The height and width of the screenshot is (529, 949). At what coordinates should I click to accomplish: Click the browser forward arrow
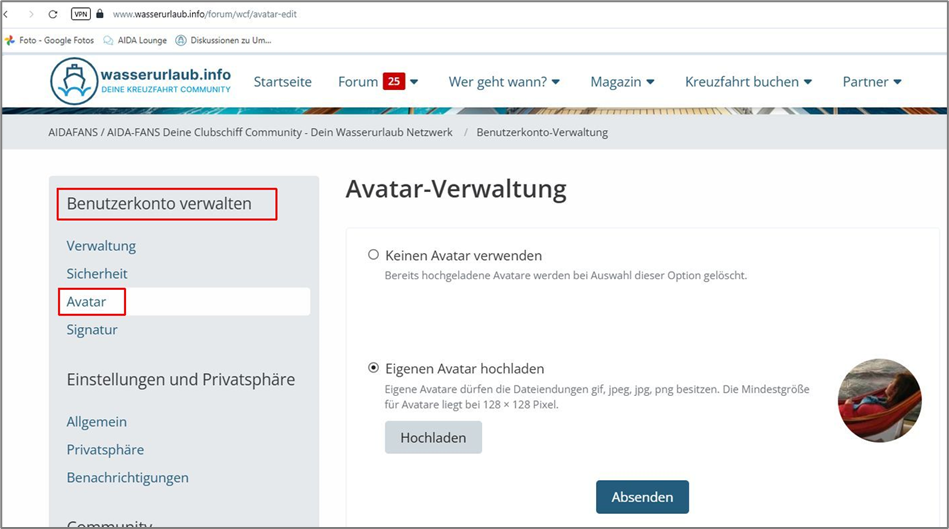30,15
